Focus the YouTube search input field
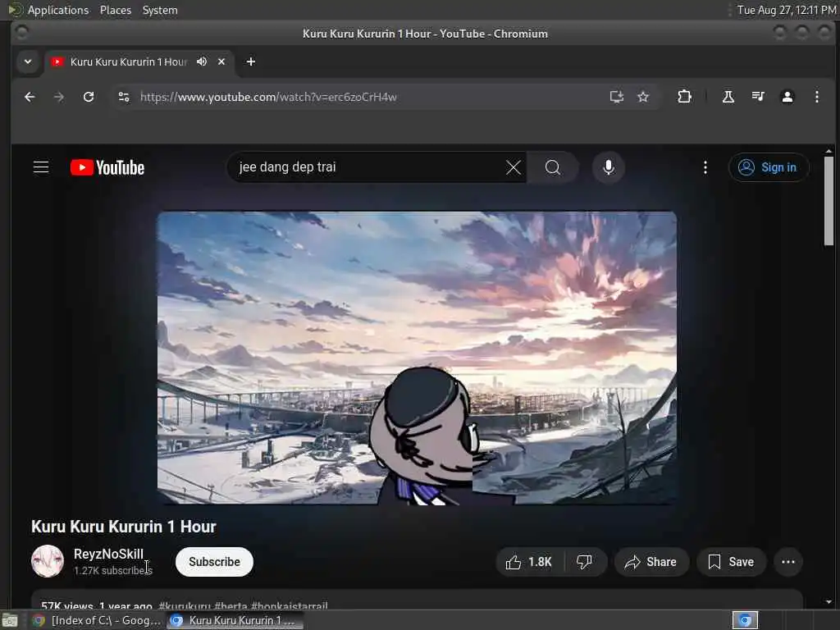The width and height of the screenshot is (840, 630). tap(370, 167)
